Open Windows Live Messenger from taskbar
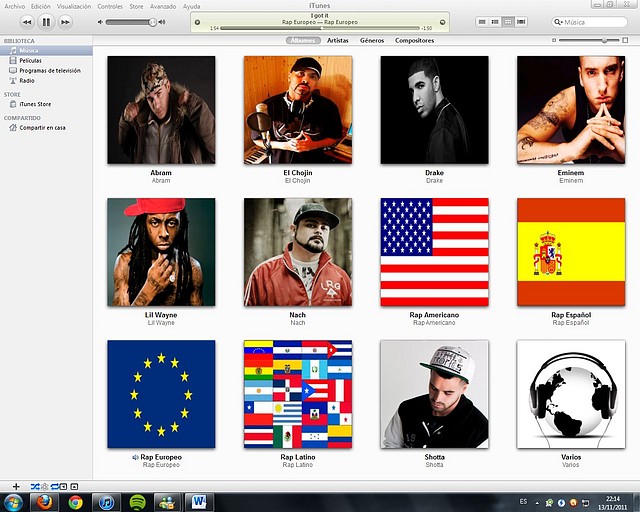Screen dimensions: 640x512 [168, 502]
